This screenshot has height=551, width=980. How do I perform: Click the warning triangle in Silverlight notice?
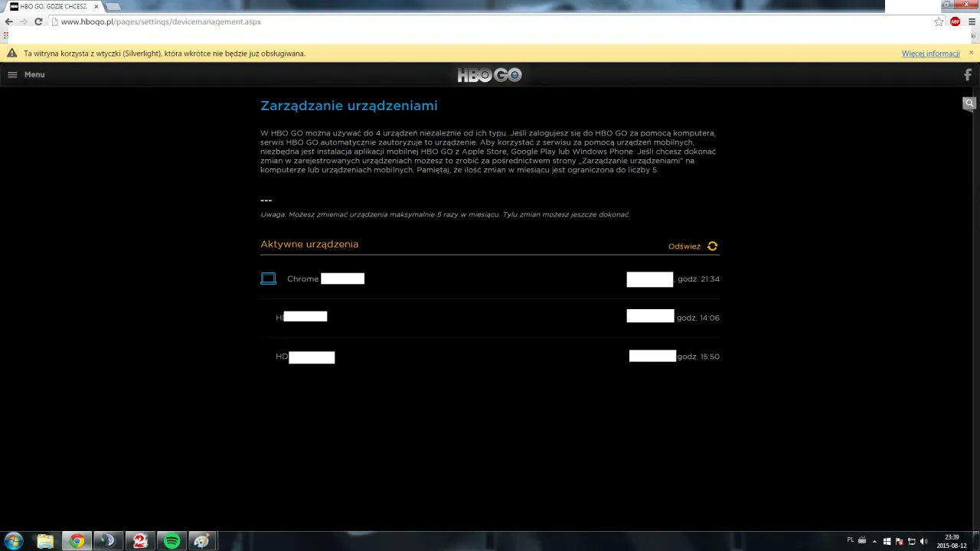pyautogui.click(x=12, y=54)
